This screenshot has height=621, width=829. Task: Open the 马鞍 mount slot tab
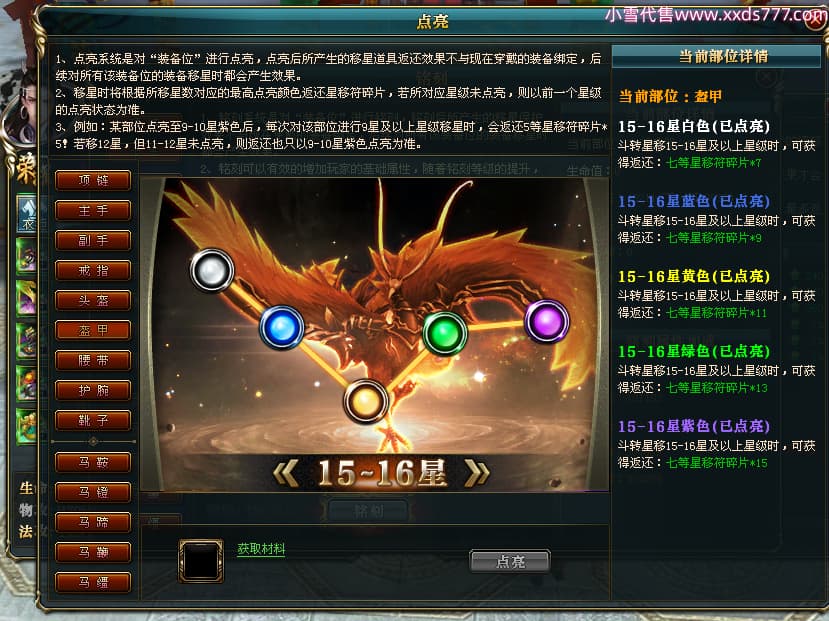click(93, 462)
